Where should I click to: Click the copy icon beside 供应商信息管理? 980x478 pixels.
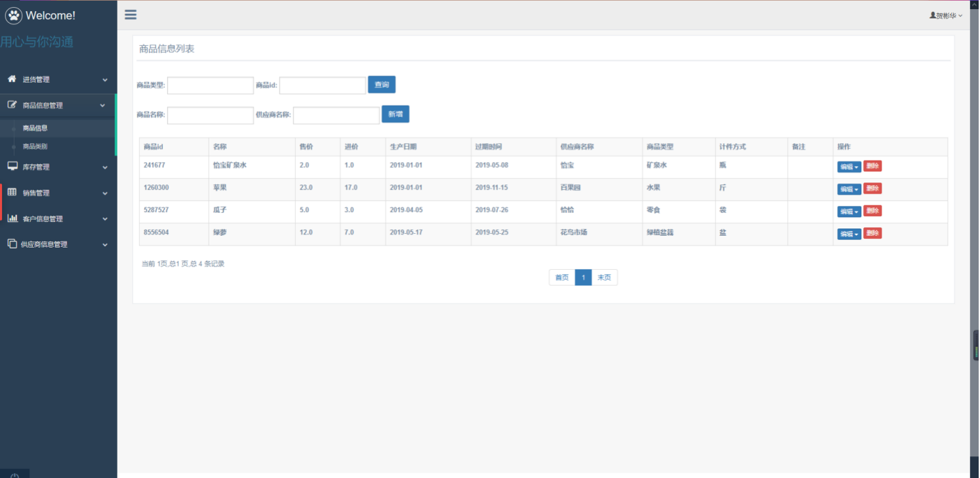12,244
